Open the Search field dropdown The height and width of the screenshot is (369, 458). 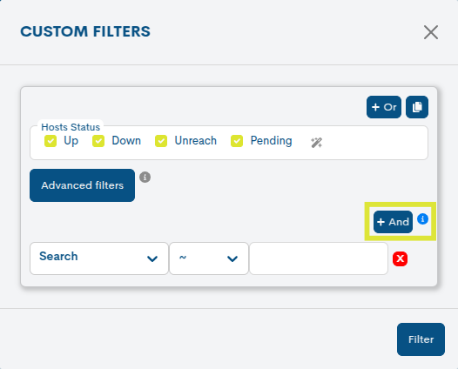tap(99, 258)
